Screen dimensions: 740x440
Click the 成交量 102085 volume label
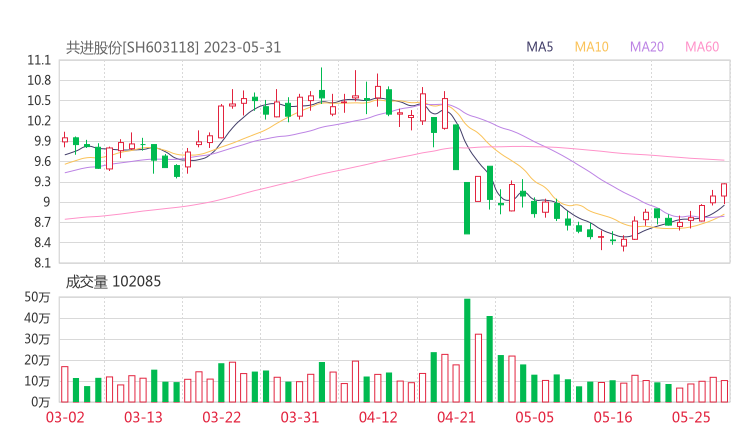click(113, 282)
